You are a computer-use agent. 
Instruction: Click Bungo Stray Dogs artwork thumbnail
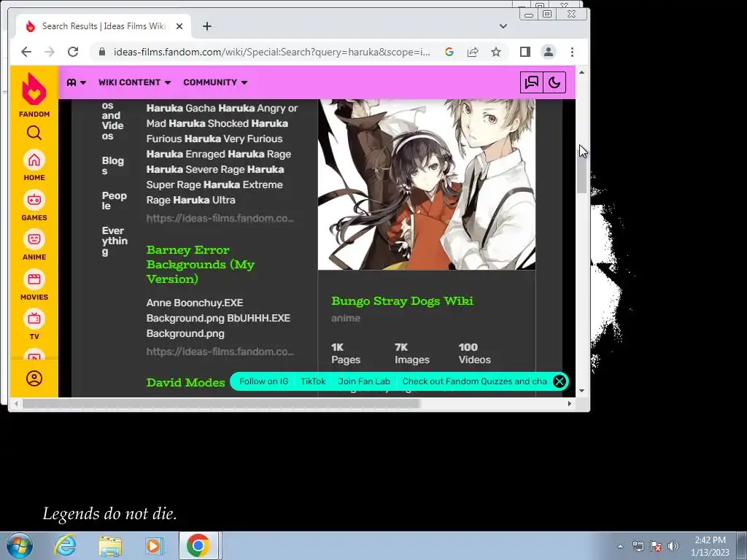pos(427,184)
